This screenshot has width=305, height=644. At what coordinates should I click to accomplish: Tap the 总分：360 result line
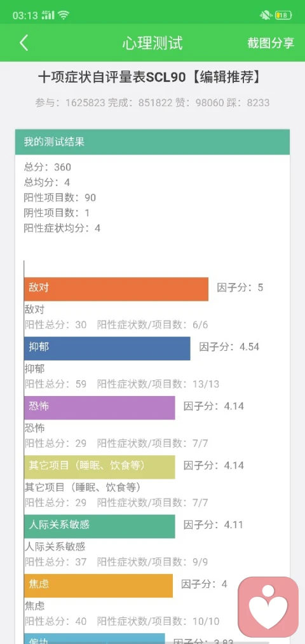click(48, 167)
